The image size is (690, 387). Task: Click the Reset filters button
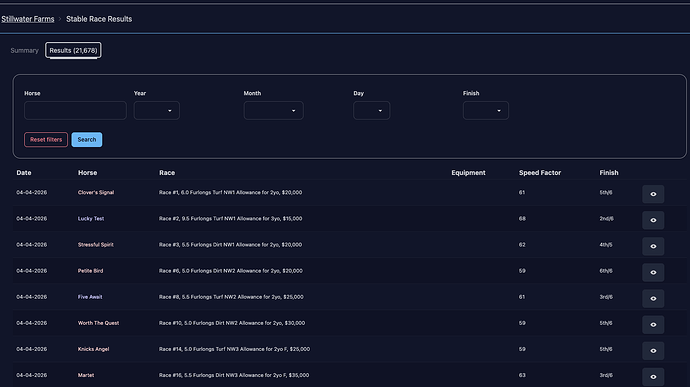click(x=46, y=140)
